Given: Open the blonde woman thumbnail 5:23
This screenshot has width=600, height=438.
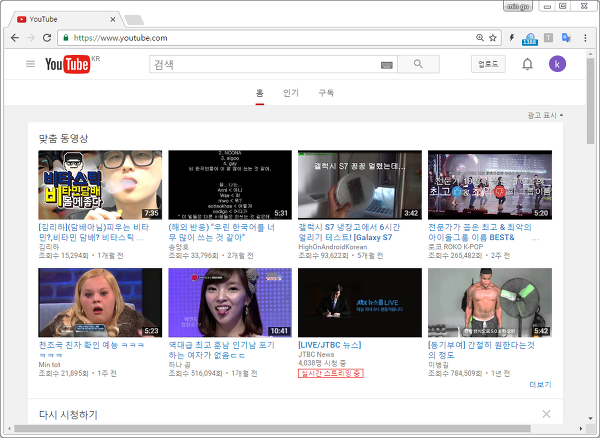Looking at the screenshot, I should 100,303.
